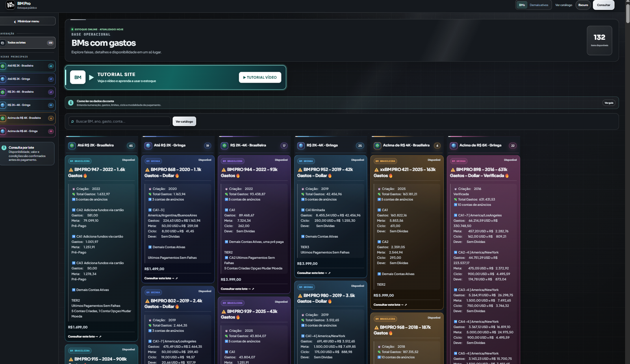Collapse the sidebar with Minimizar menu
Image resolution: width=630 pixels, height=364 pixels.
coord(27,21)
